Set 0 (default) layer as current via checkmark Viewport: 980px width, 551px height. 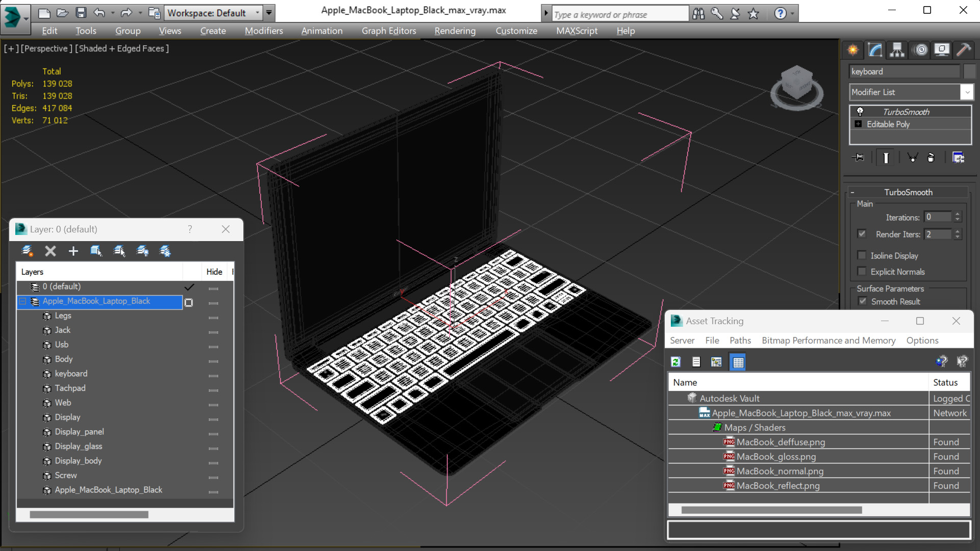click(189, 287)
